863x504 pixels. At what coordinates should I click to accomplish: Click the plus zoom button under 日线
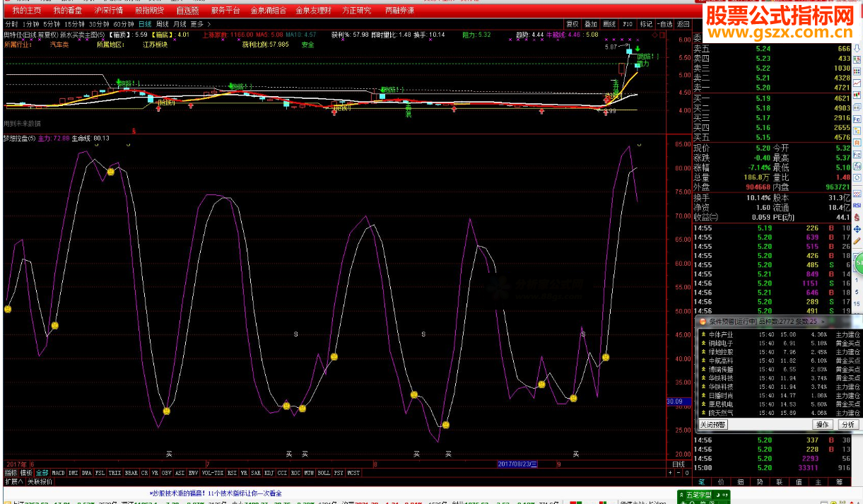[671, 473]
